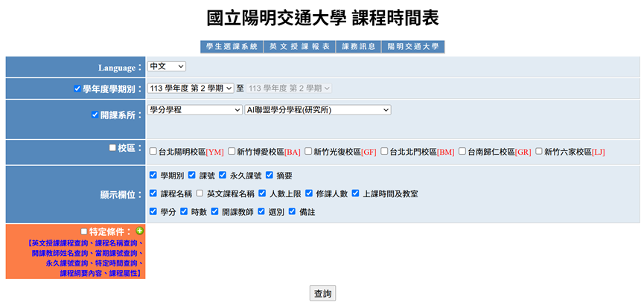Check 台南歸仁校區[GR] campus

(x=462, y=152)
